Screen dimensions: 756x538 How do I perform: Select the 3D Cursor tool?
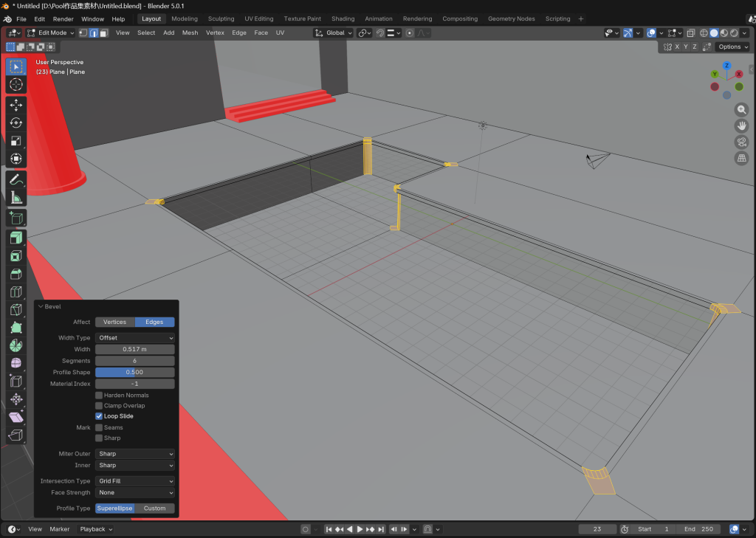[x=16, y=85]
